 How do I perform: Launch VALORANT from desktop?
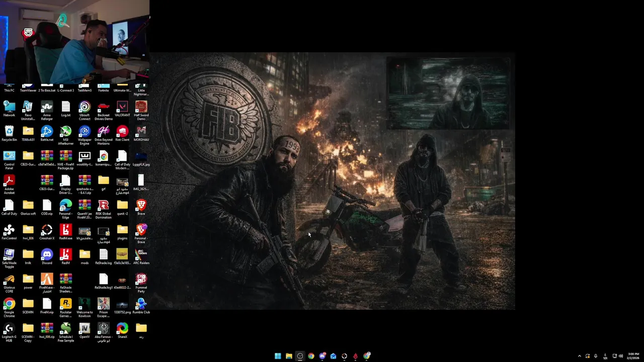tap(122, 109)
